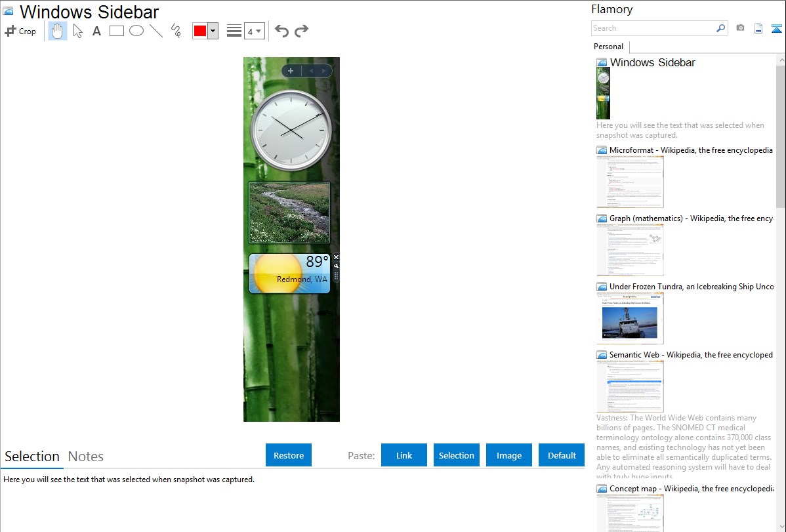The height and width of the screenshot is (532, 786).
Task: Click the red color swatch
Action: coord(200,31)
